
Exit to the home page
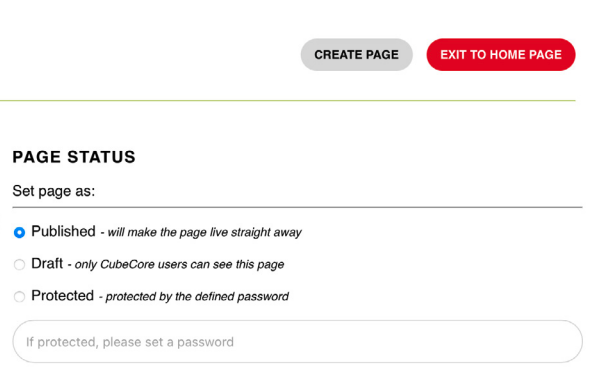click(501, 55)
